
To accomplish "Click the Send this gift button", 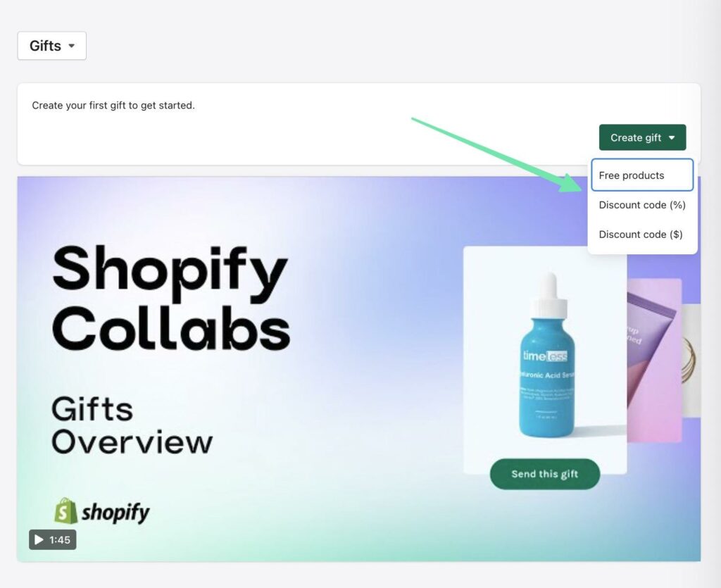I will pos(545,474).
